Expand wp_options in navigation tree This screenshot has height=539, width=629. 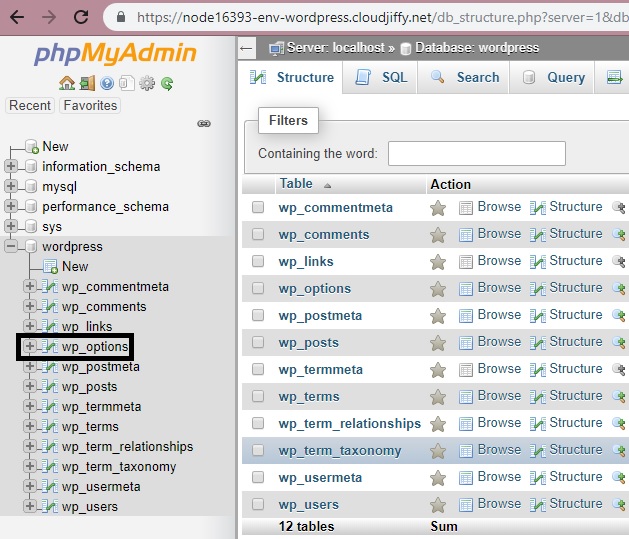coord(29,346)
